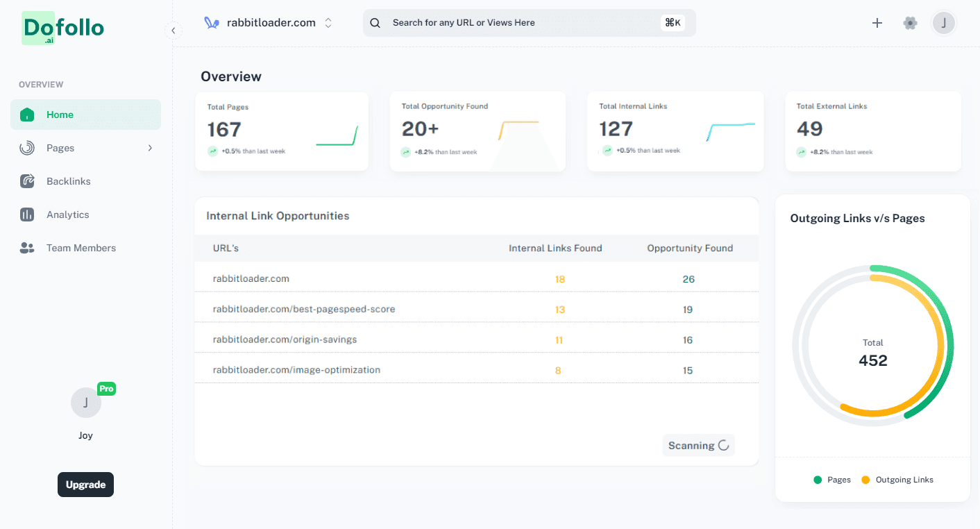Click the Internal Link Opportunities heading
This screenshot has height=529, width=980.
pos(278,216)
